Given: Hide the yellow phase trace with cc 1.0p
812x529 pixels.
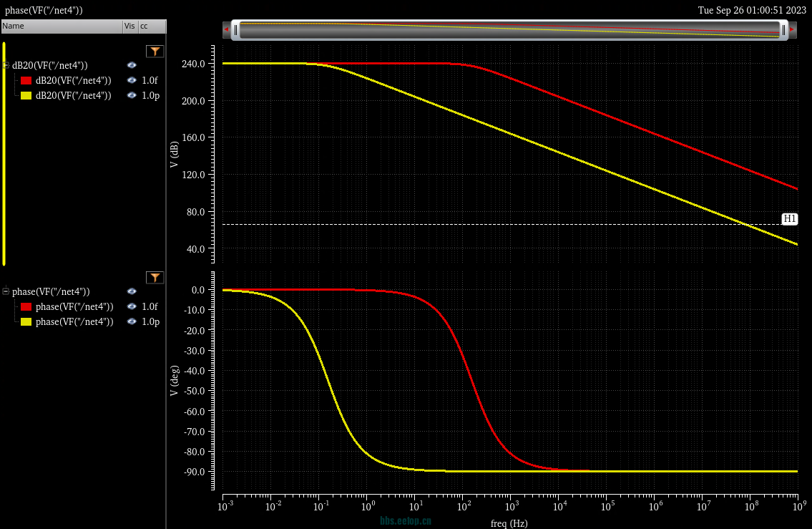Looking at the screenshot, I should [132, 321].
